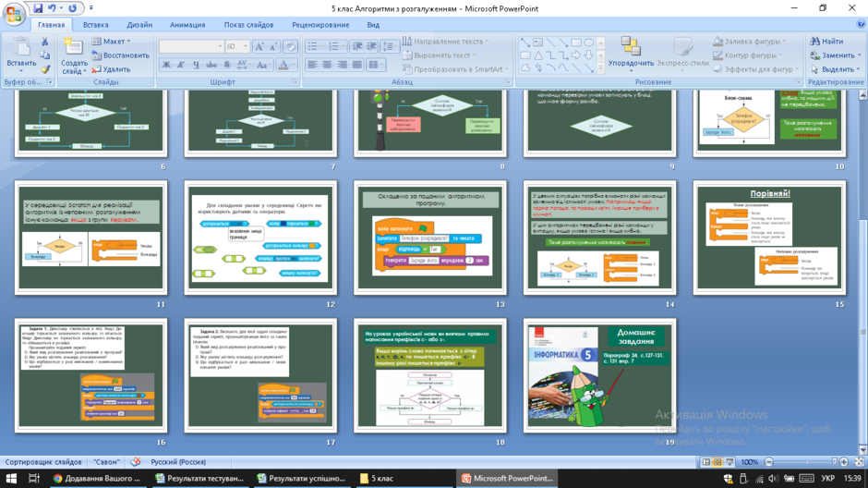Switch to Normal view in status bar
The image size is (868, 488).
pos(706,462)
